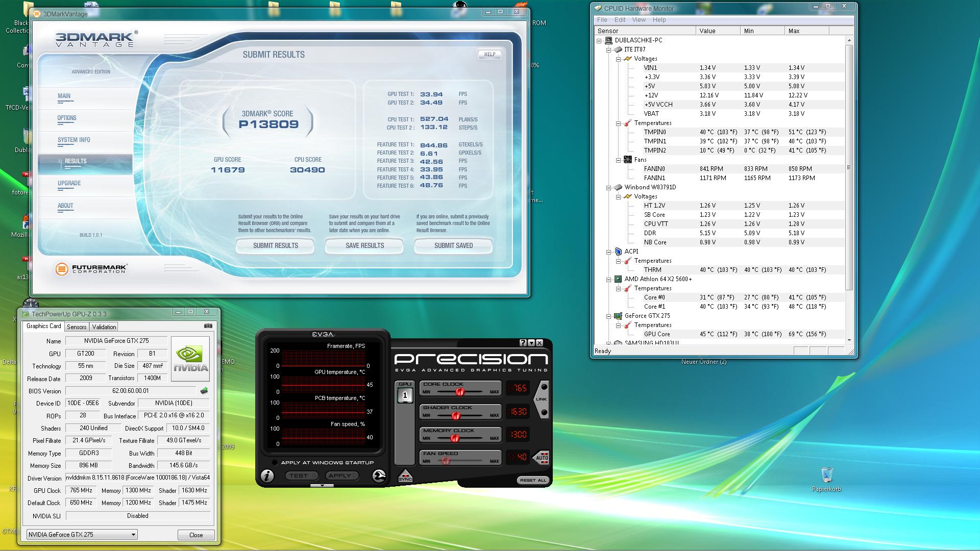
Task: Click the Precision help question mark
Action: point(523,343)
